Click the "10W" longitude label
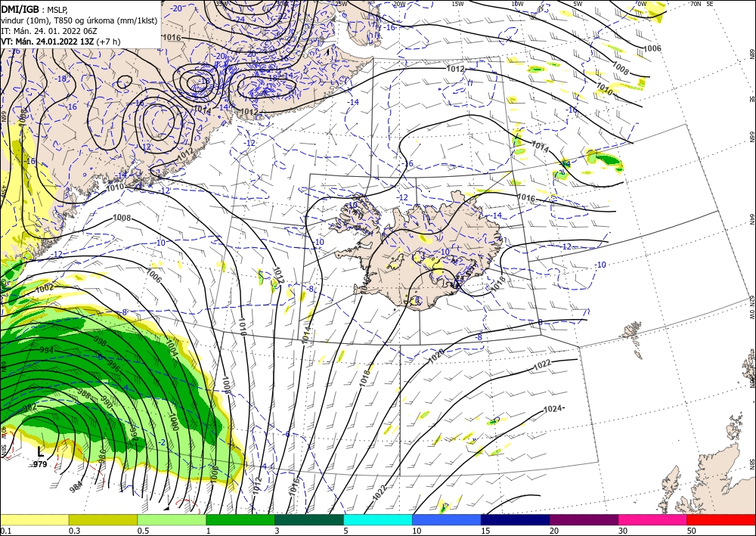 click(517, 4)
